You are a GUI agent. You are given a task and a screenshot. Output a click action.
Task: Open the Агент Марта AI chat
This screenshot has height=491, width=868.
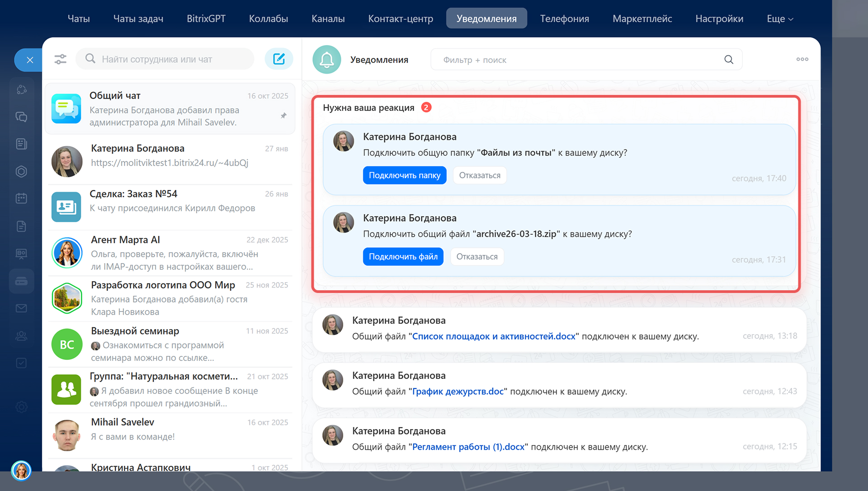pos(170,253)
